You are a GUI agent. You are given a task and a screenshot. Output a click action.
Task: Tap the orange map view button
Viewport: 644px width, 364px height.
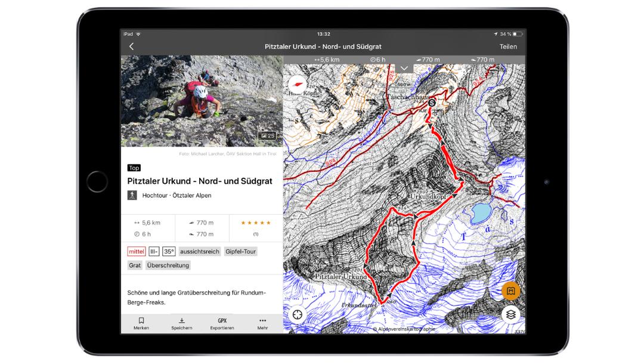(x=510, y=291)
